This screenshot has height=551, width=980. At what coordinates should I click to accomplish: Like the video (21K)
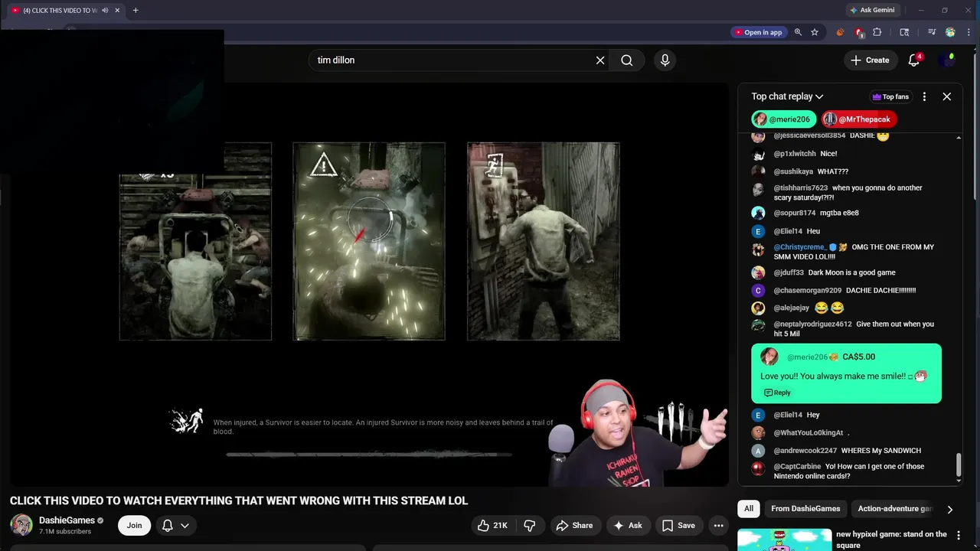pos(492,525)
